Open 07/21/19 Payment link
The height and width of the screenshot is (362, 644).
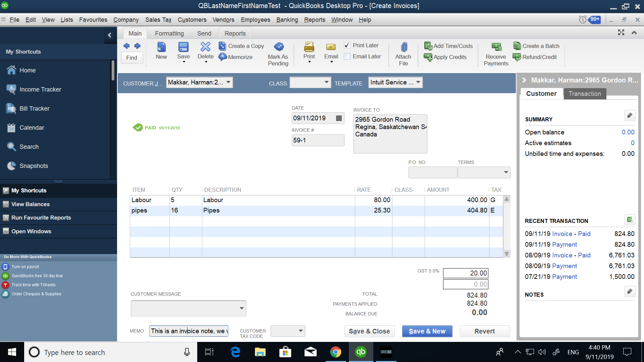565,277
